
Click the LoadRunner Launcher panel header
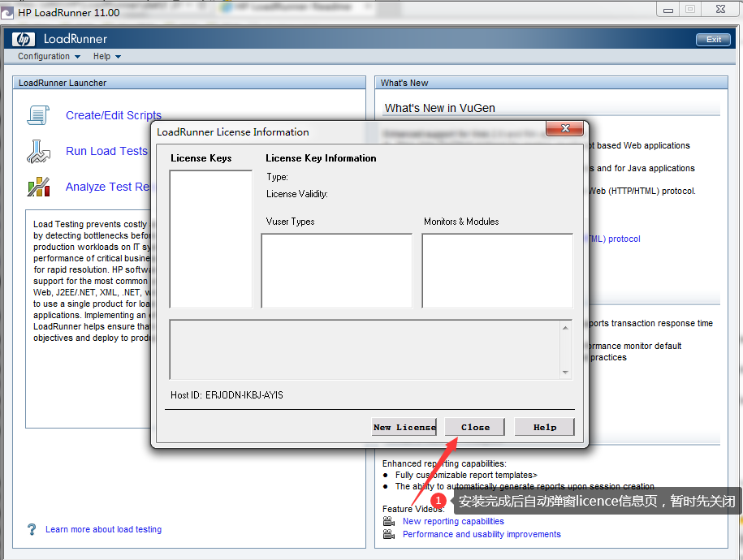pos(189,83)
